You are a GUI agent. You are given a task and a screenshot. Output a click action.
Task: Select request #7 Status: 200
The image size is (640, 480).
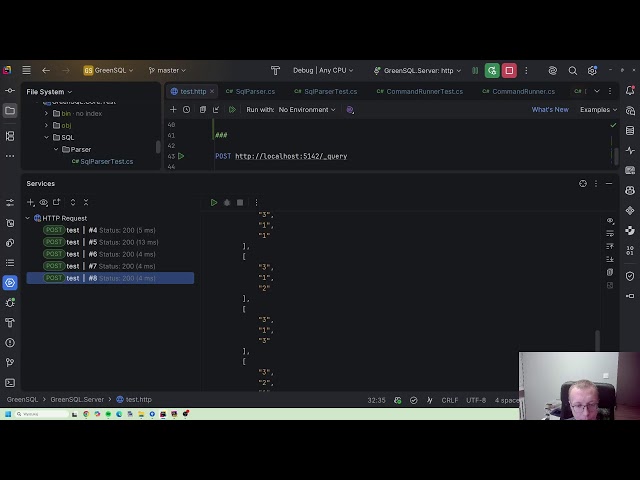tap(110, 266)
